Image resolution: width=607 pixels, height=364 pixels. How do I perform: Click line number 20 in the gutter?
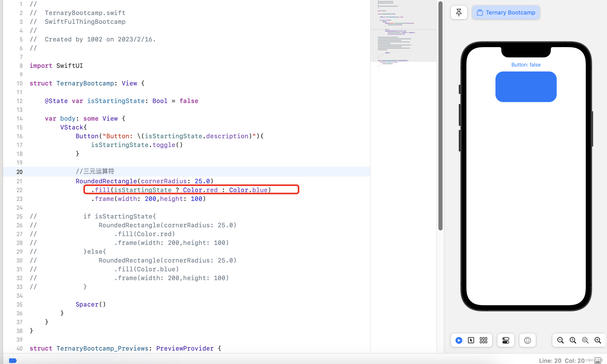(x=19, y=172)
